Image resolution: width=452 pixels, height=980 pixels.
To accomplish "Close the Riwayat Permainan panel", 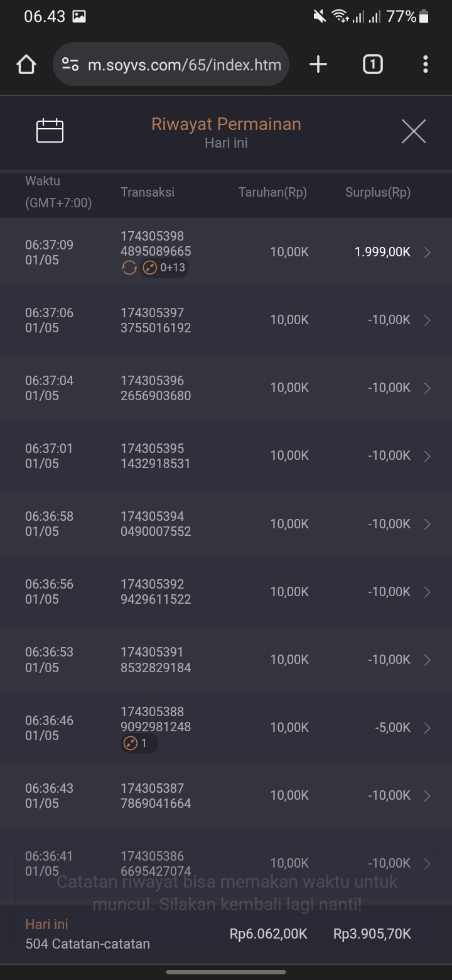I will pos(414,131).
